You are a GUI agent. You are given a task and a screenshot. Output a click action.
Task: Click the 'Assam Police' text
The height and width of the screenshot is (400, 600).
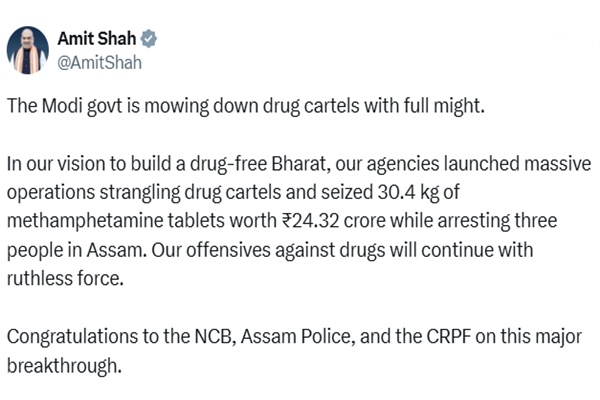click(295, 337)
